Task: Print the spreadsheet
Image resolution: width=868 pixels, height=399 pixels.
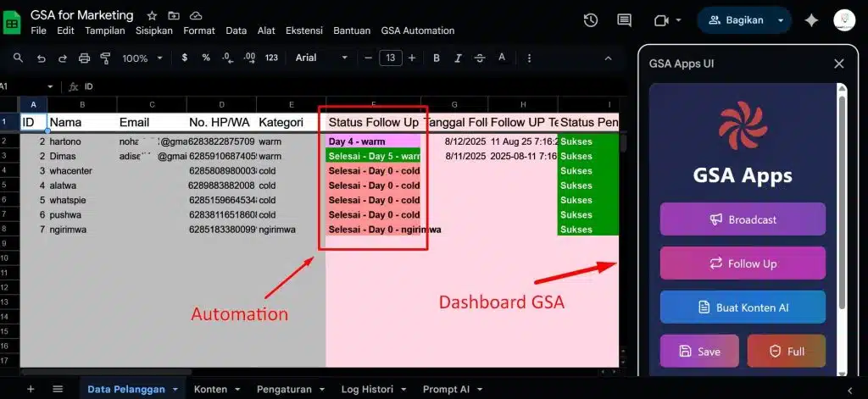Action: [84, 58]
